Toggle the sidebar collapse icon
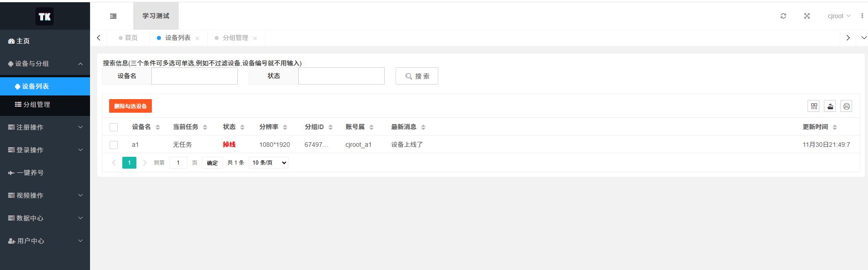This screenshot has width=868, height=270. pyautogui.click(x=113, y=16)
